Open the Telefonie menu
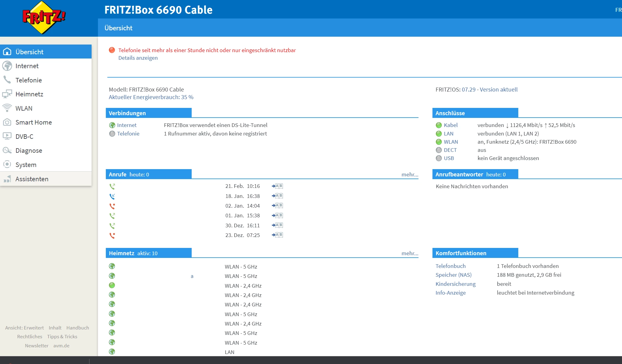Image resolution: width=622 pixels, height=364 pixels. coord(29,80)
